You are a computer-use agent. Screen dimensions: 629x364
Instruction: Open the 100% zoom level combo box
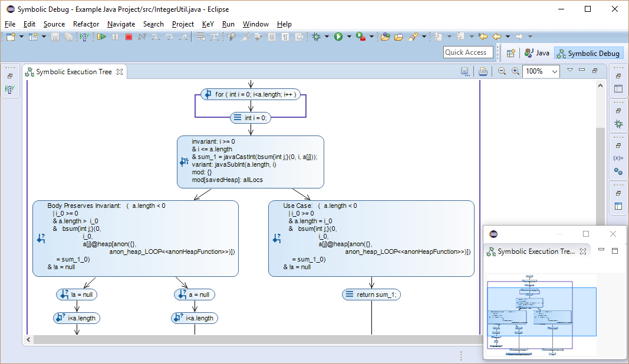(x=541, y=71)
